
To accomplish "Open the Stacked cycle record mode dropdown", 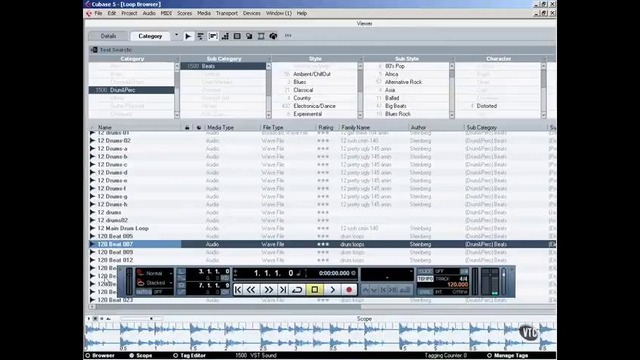I will pyautogui.click(x=171, y=283).
